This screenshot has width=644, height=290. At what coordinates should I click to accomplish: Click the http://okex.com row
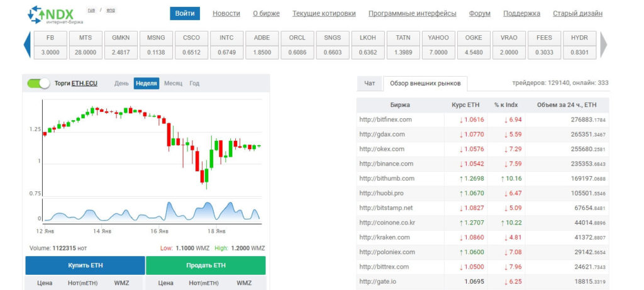point(483,149)
